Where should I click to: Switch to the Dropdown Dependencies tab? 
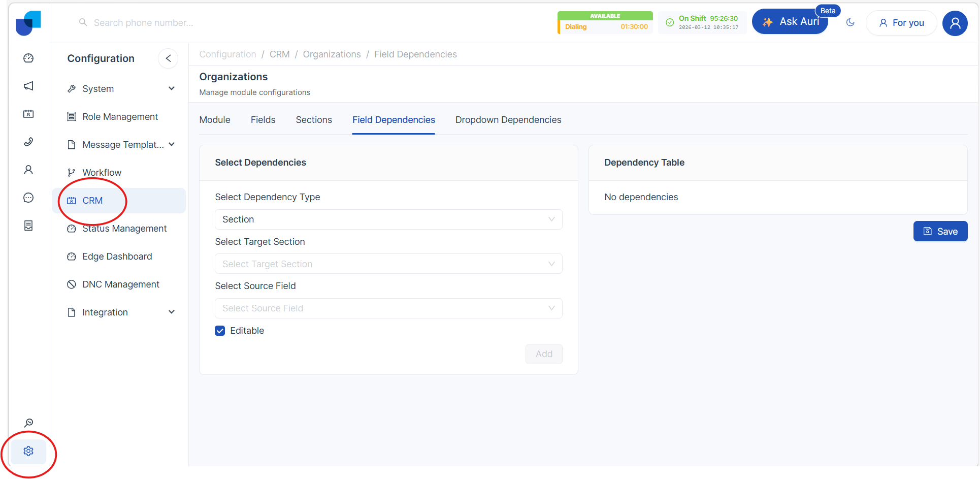coord(508,120)
